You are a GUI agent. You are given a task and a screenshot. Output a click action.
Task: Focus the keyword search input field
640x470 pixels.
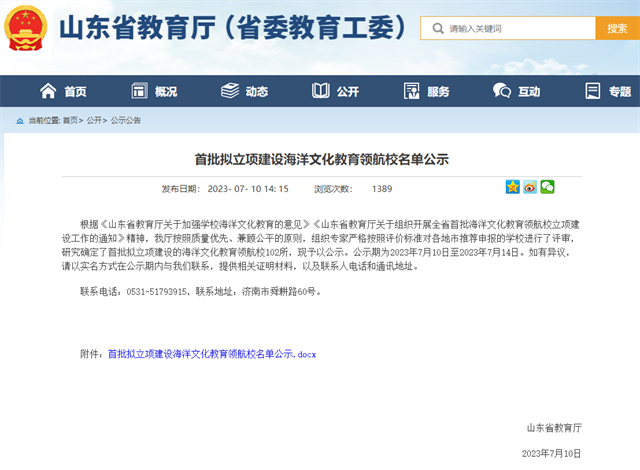(508, 28)
